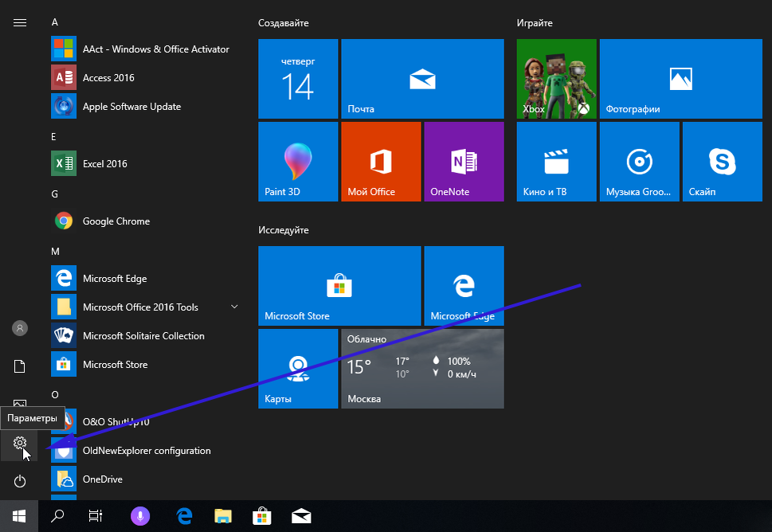The height and width of the screenshot is (532, 772).
Task: Activate Cortana microphone on taskbar
Action: point(140,516)
